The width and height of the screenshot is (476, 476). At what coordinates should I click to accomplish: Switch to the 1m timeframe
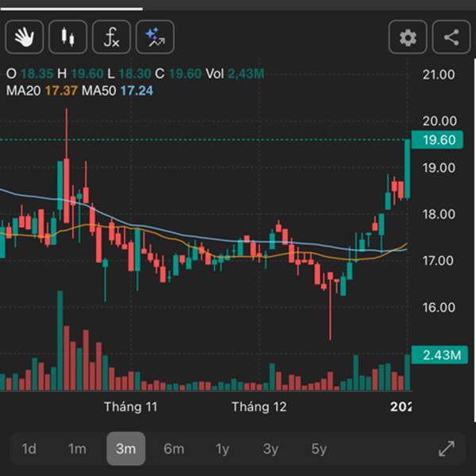[x=77, y=449]
